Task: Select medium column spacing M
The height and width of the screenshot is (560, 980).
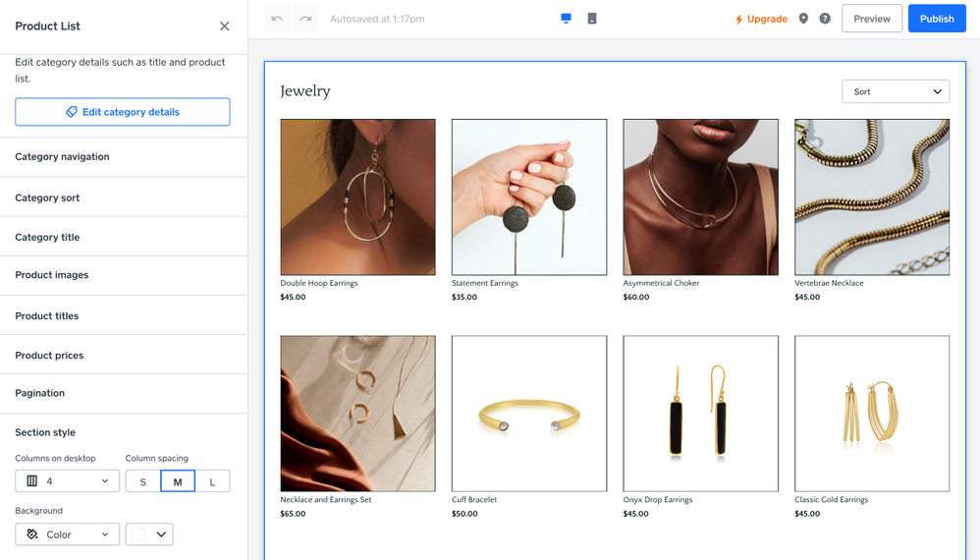Action: (x=178, y=481)
